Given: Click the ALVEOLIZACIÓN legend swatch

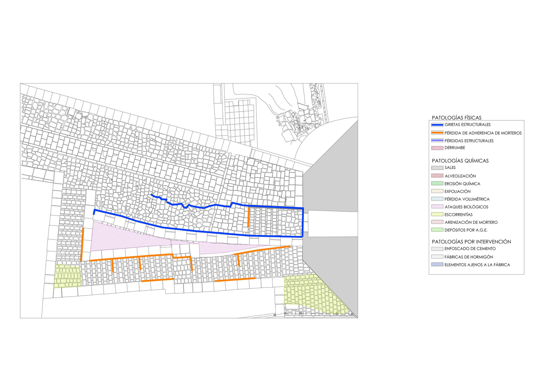Looking at the screenshot, I should [x=437, y=176].
